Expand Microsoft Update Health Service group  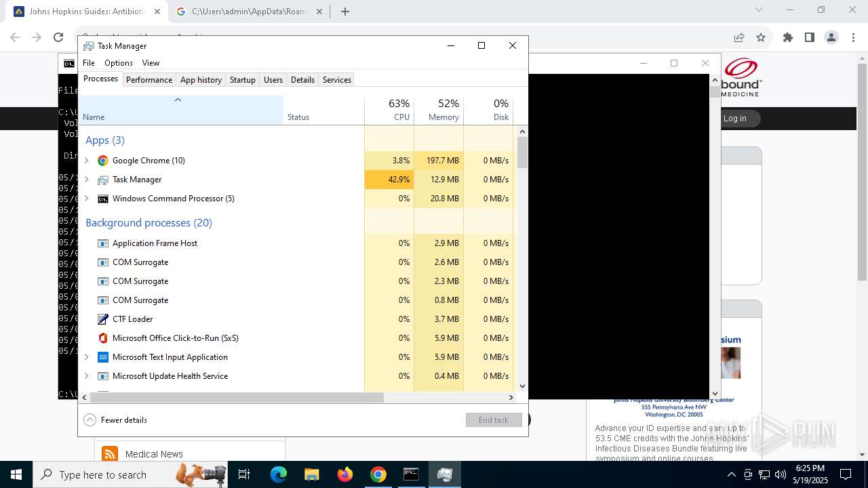86,376
